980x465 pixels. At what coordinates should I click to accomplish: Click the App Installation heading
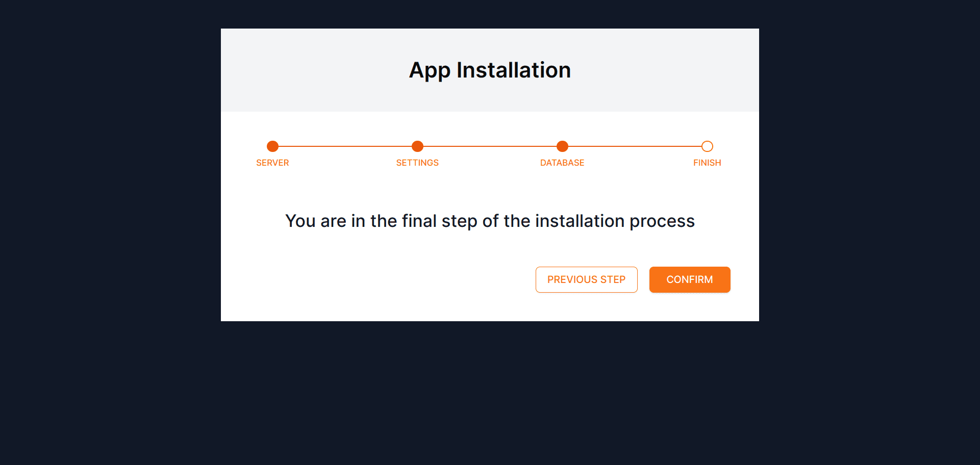tap(490, 70)
